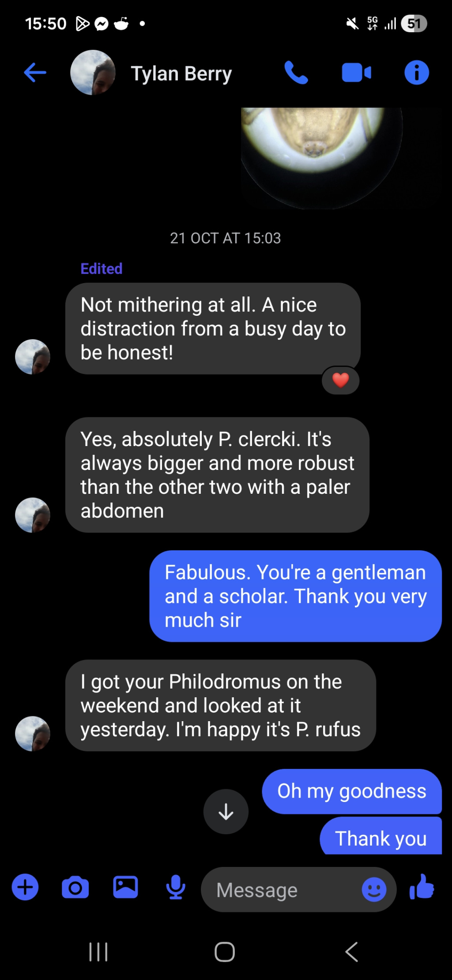Open the camera to take a photo
The width and height of the screenshot is (452, 980).
point(75,887)
